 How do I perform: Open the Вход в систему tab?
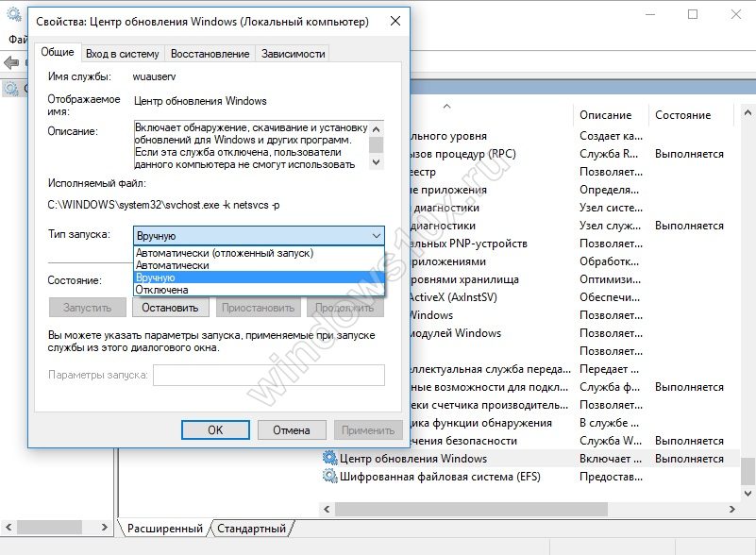tap(122, 54)
